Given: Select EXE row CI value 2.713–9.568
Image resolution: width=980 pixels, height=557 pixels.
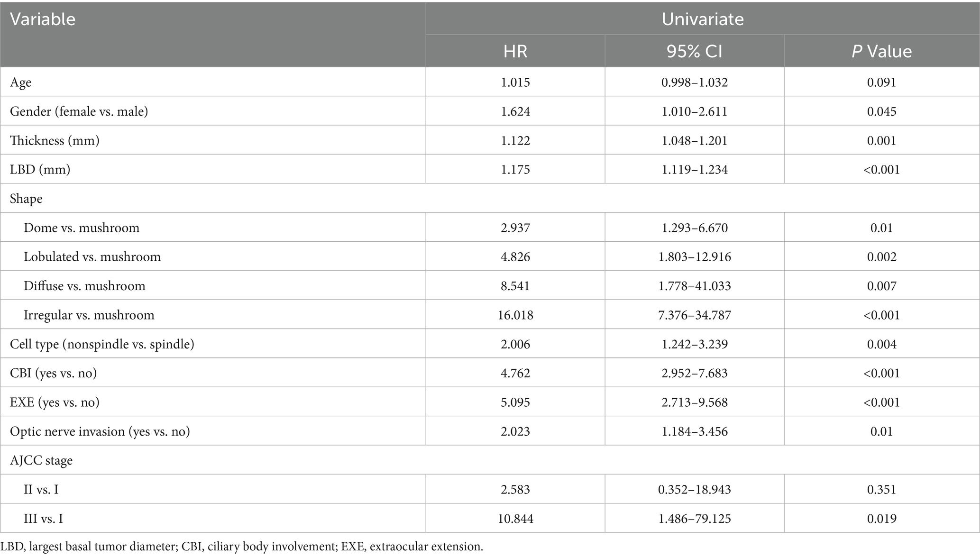Looking at the screenshot, I should 694,402.
